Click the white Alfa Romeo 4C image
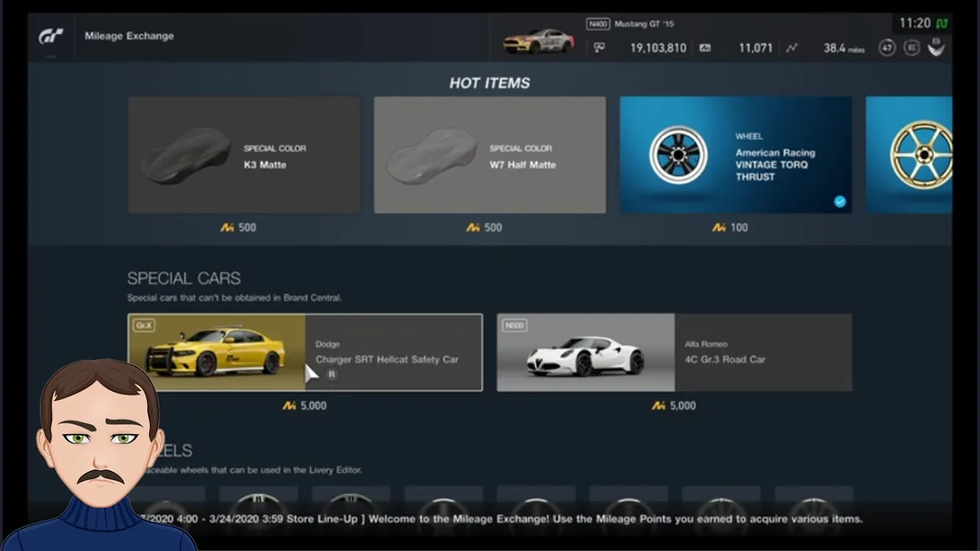Screen dimensions: 980x551 pos(586,352)
